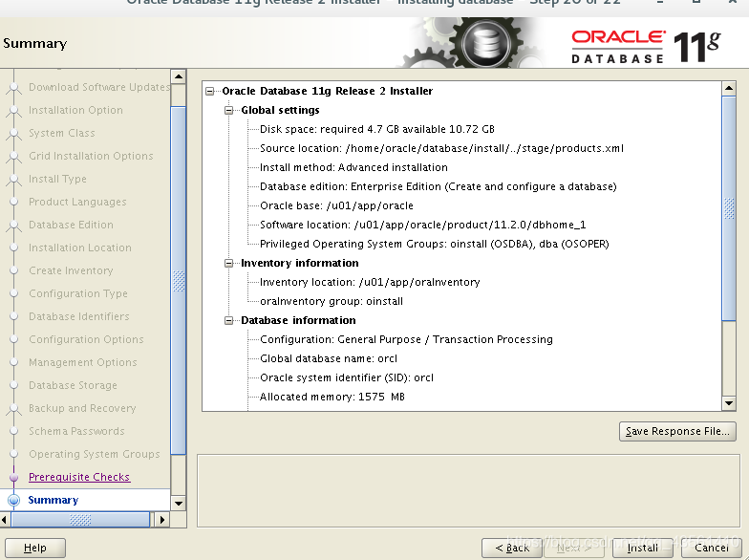Click the Prerequisite Checks step bullet icon
Viewport: 749px width, 560px height.
(x=13, y=477)
